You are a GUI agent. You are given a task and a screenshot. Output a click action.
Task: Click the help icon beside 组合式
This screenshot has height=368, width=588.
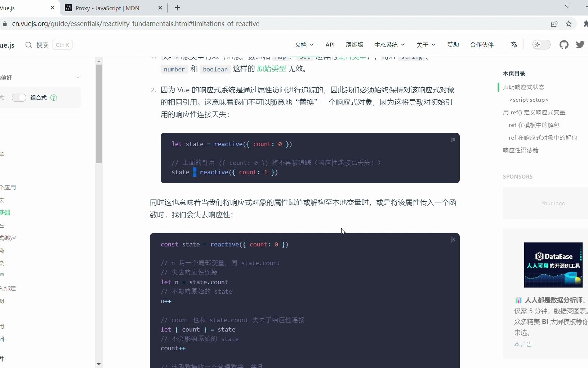(54, 98)
